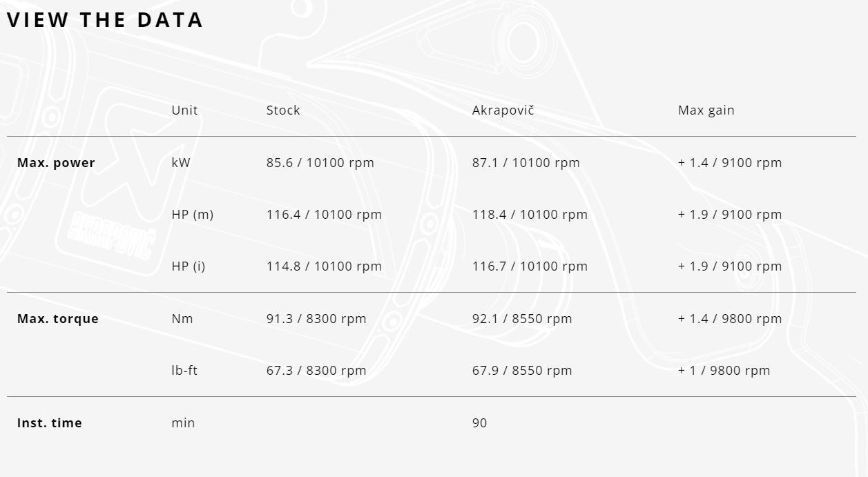
Task: Click Akrapovič 87.1 kW power value
Action: click(x=525, y=163)
